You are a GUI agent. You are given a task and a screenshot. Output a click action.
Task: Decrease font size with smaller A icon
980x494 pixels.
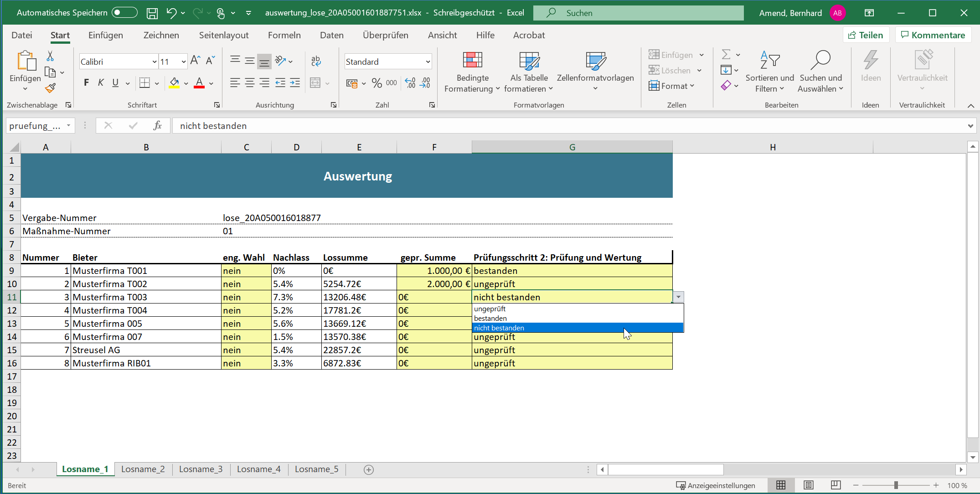click(210, 61)
